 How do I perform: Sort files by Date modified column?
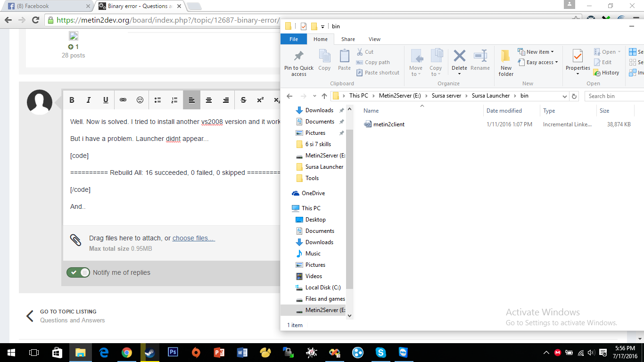pyautogui.click(x=504, y=111)
